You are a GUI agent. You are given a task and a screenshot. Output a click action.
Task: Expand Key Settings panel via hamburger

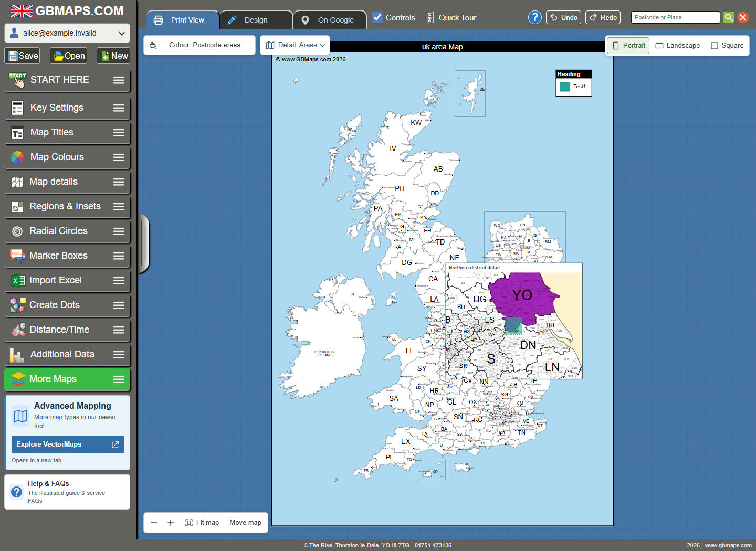coord(119,108)
